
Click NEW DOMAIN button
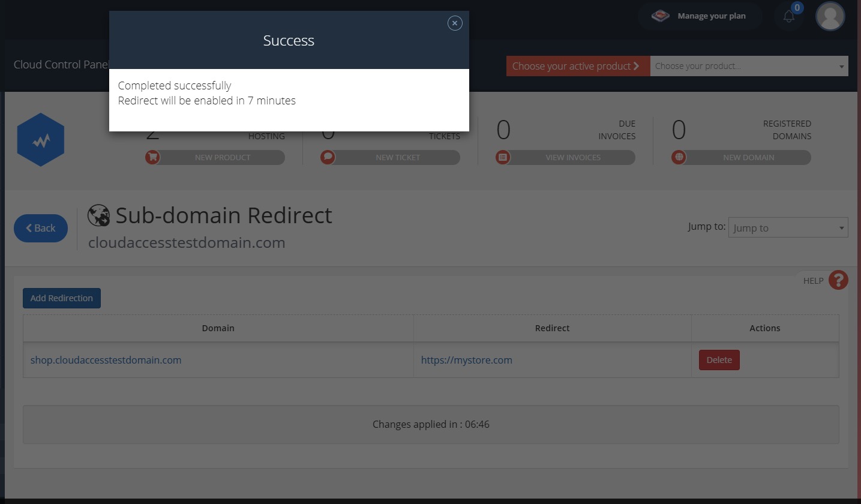[x=748, y=157]
